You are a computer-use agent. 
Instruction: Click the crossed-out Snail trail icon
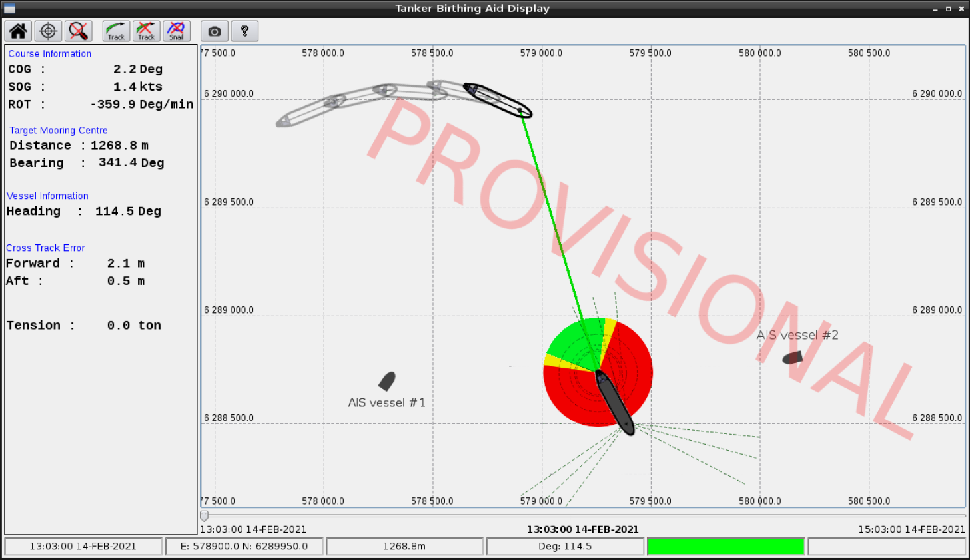pos(176,31)
